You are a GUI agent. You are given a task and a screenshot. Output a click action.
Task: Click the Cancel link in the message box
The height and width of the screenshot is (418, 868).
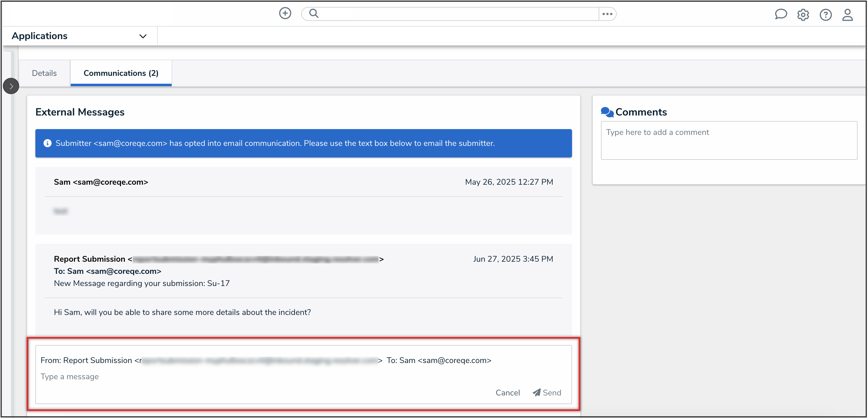(x=507, y=393)
